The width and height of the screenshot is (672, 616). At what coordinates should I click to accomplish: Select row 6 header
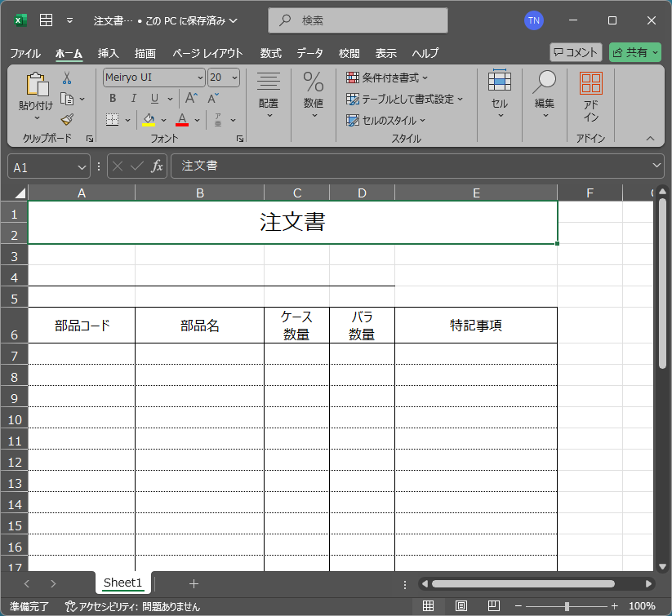click(14, 326)
